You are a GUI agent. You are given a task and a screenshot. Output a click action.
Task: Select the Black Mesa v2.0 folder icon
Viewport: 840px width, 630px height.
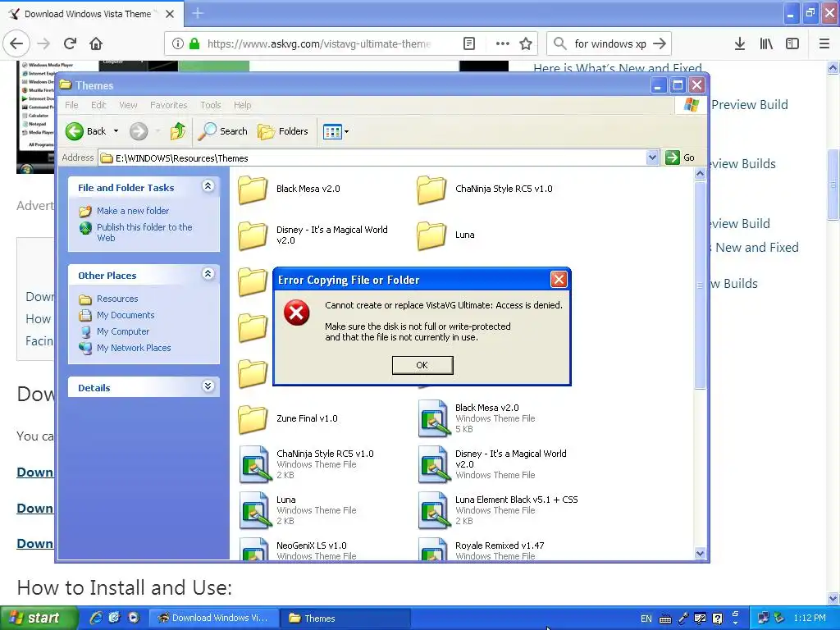point(253,189)
